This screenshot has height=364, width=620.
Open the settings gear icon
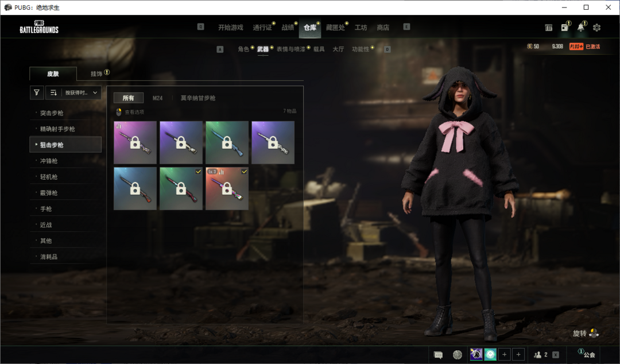pos(596,28)
